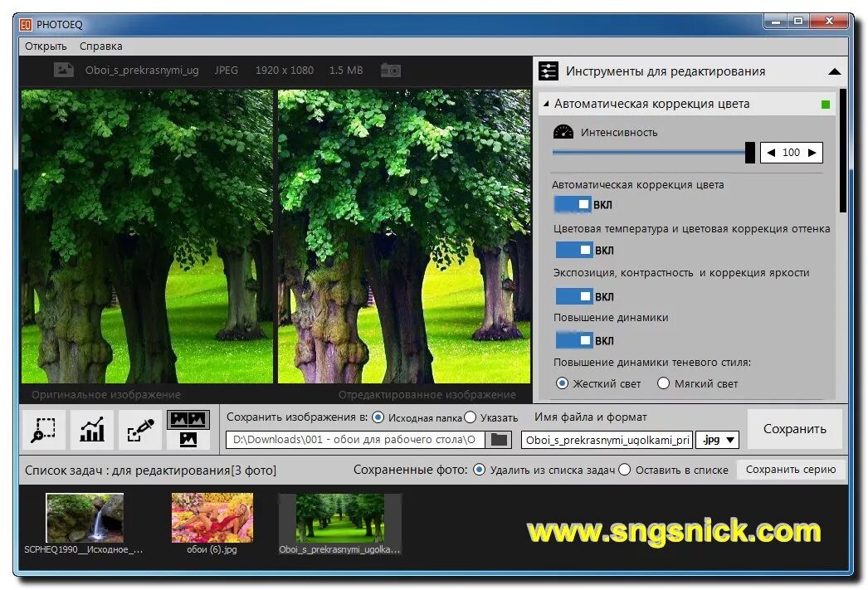Select the eyedropper color picker tool

(x=140, y=430)
